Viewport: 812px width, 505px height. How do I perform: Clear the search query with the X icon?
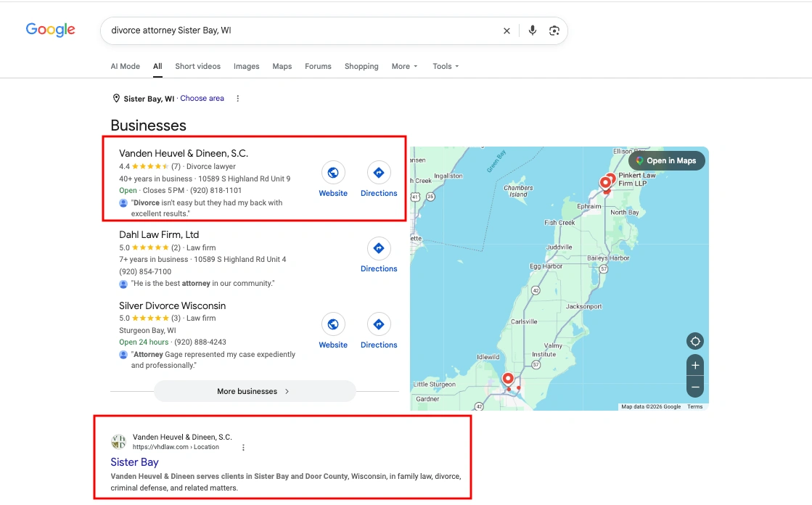(507, 31)
